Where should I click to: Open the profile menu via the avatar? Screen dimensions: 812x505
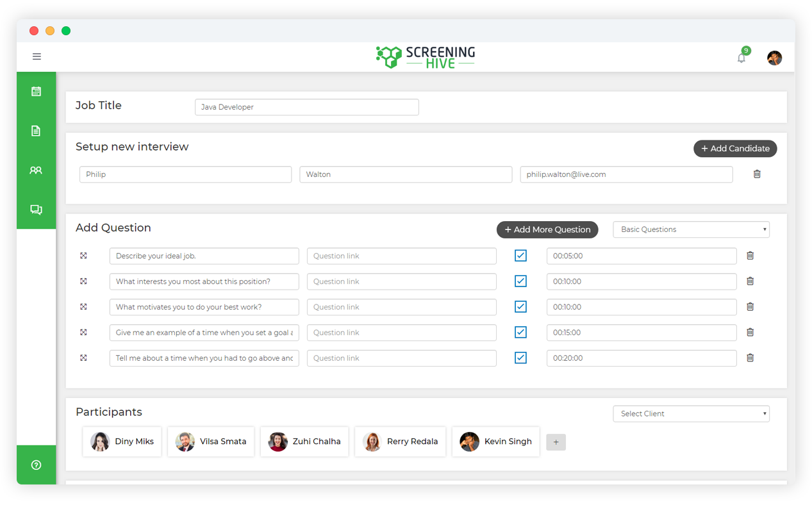774,58
